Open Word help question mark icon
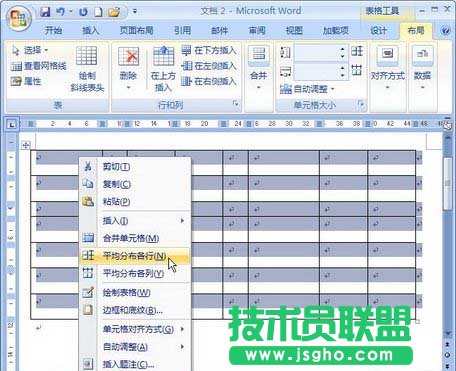This screenshot has width=456, height=371. pos(445,31)
